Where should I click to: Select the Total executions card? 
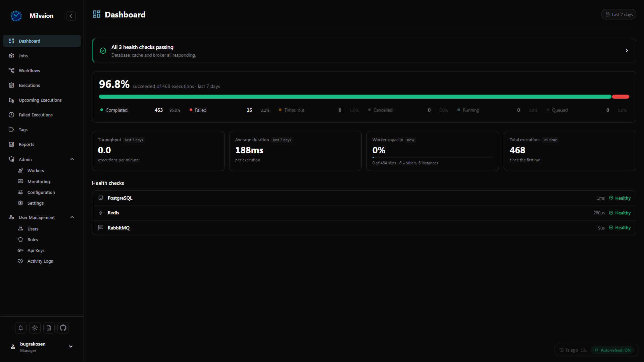(x=570, y=151)
